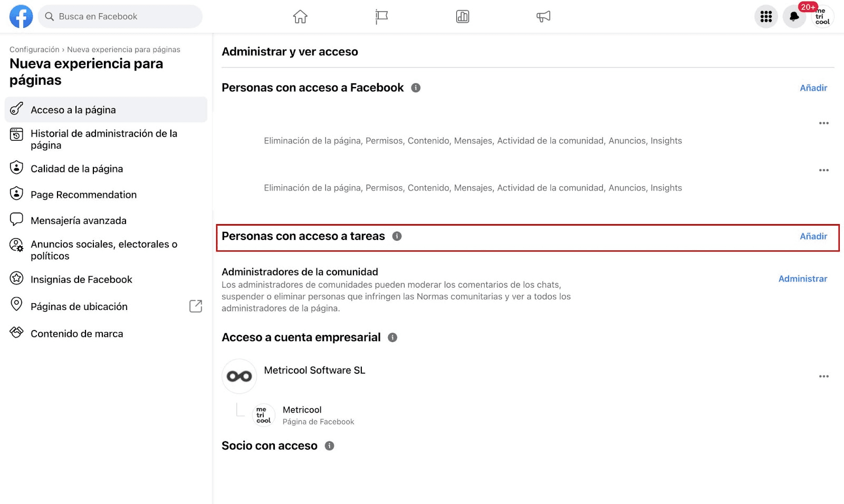The width and height of the screenshot is (844, 504).
Task: Click the info icon beside Acceso a cuenta empresarial
Action: tap(393, 338)
